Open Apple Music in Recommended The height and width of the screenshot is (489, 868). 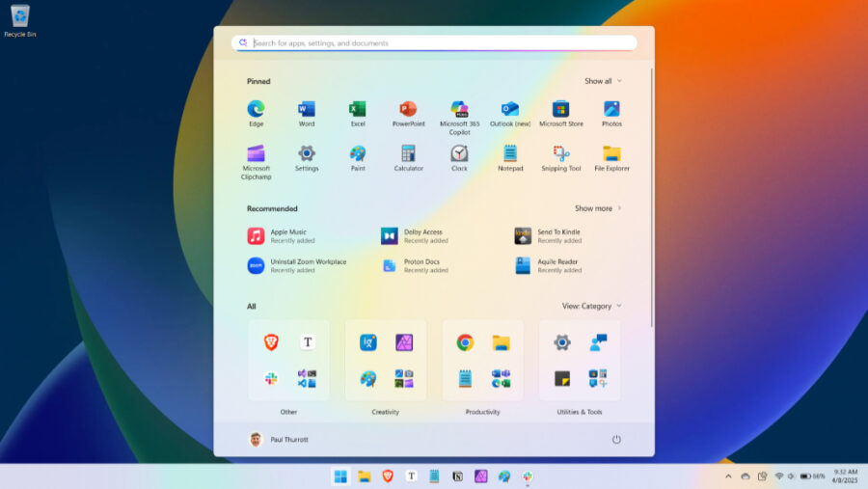[x=282, y=236]
